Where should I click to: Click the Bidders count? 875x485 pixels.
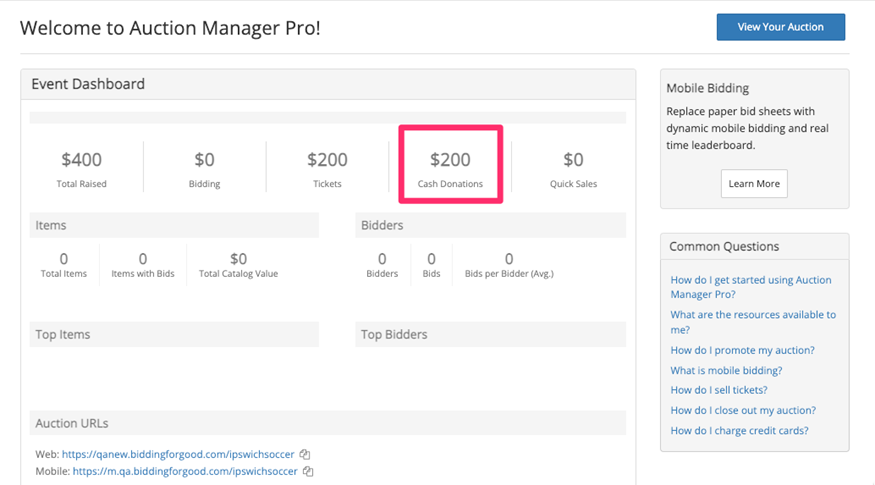pyautogui.click(x=382, y=259)
